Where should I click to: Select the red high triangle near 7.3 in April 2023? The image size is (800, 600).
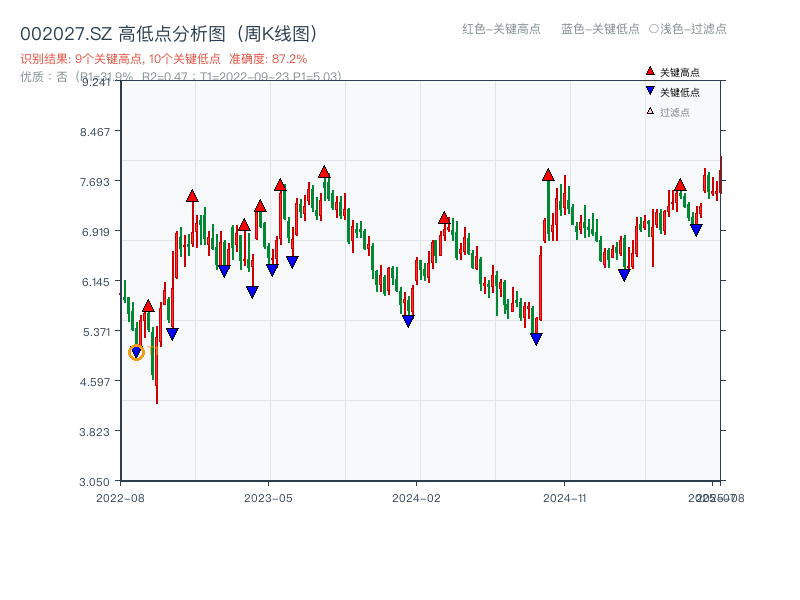(260, 206)
